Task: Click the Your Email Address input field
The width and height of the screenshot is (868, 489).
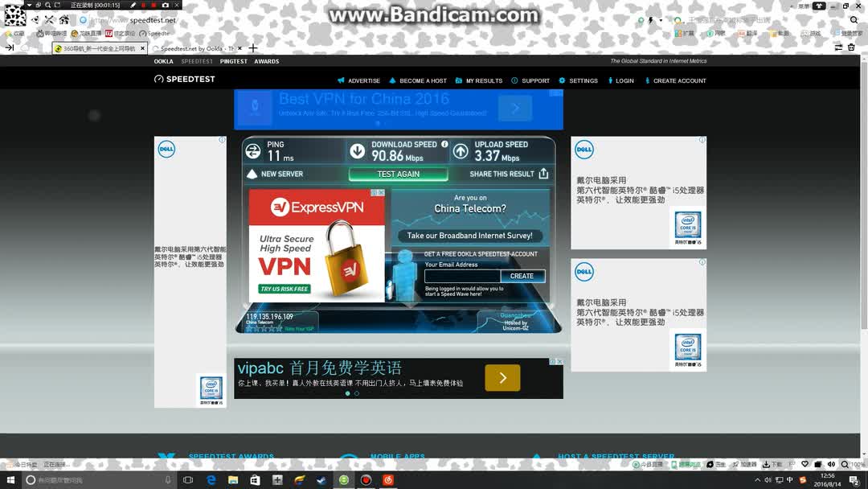Action: tap(462, 276)
